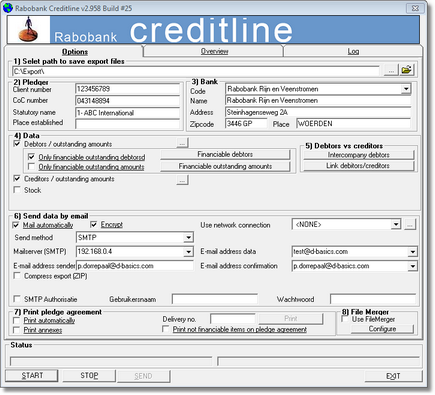Expand Use network connection dropdown

396,224
